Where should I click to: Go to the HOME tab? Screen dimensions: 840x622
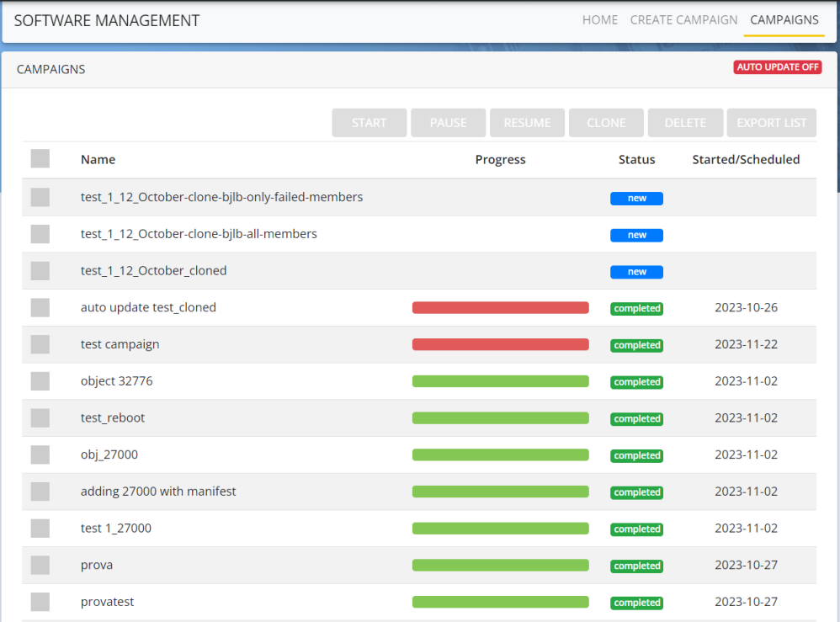tap(599, 20)
